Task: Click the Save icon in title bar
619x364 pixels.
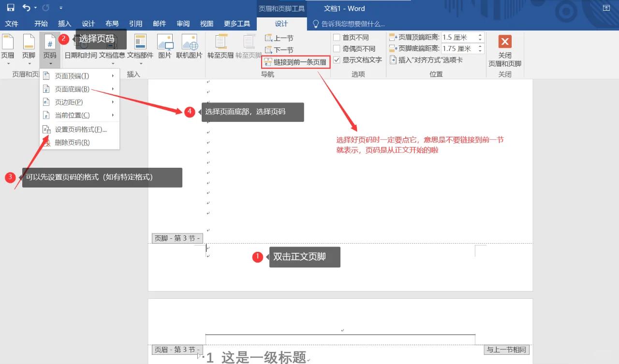Action: (10, 8)
